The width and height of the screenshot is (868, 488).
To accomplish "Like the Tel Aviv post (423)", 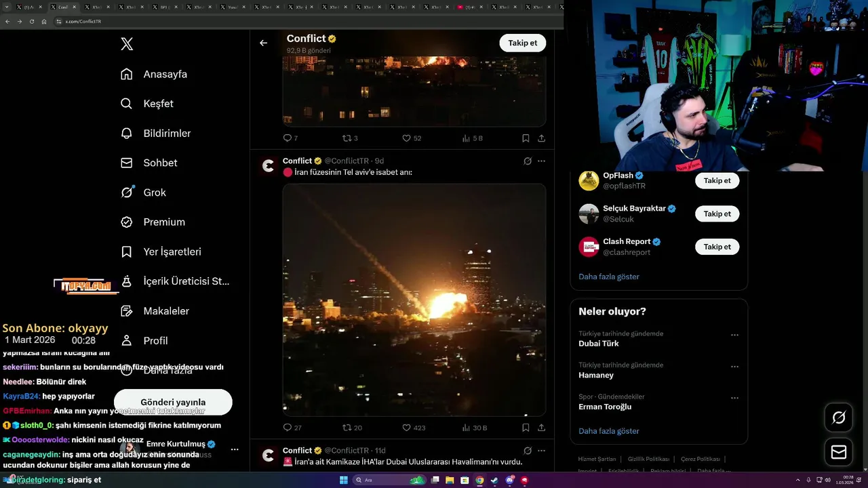I will coord(414,428).
